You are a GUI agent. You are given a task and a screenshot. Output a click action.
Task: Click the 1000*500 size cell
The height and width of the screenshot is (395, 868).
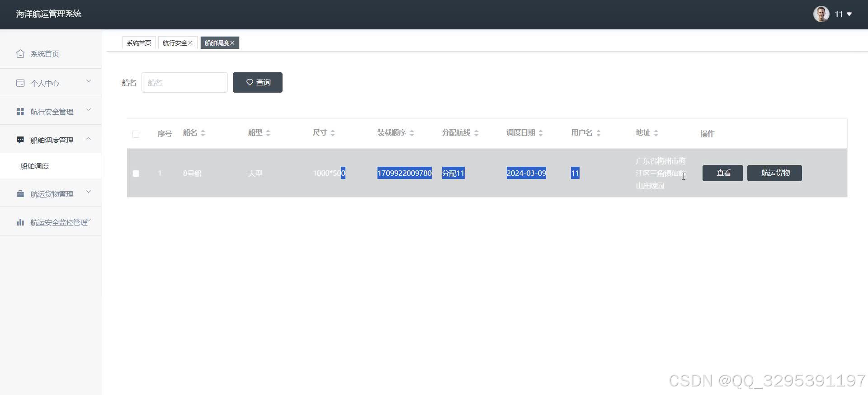click(x=329, y=173)
